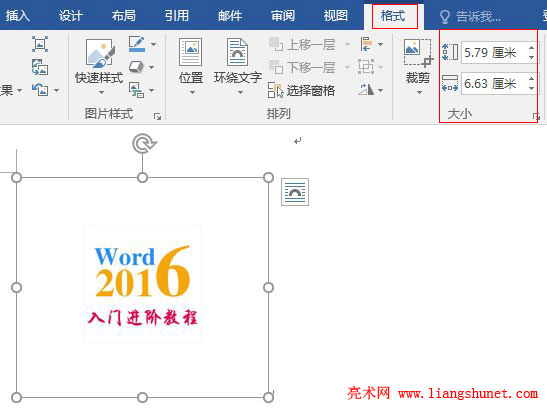Click the top-left picture resize handle

click(x=16, y=178)
